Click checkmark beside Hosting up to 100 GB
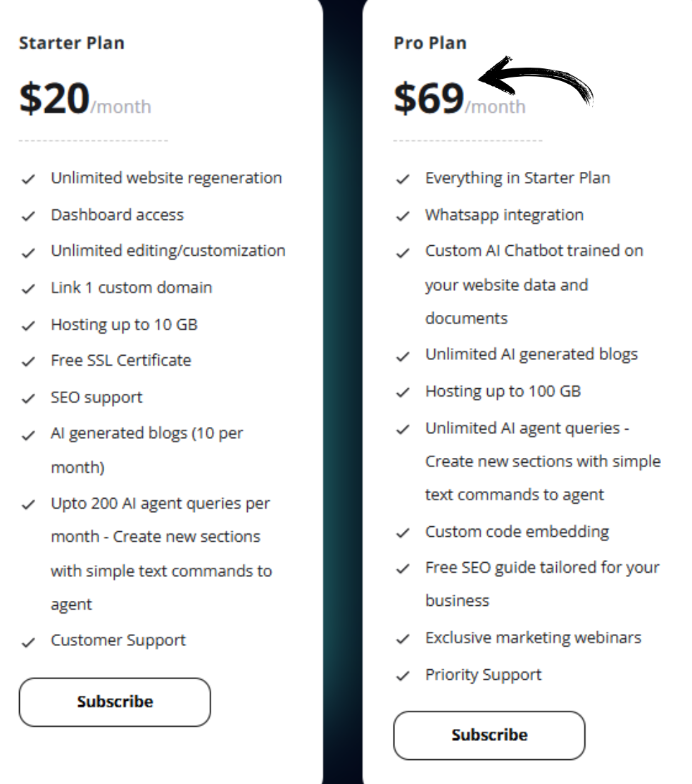 [x=403, y=392]
